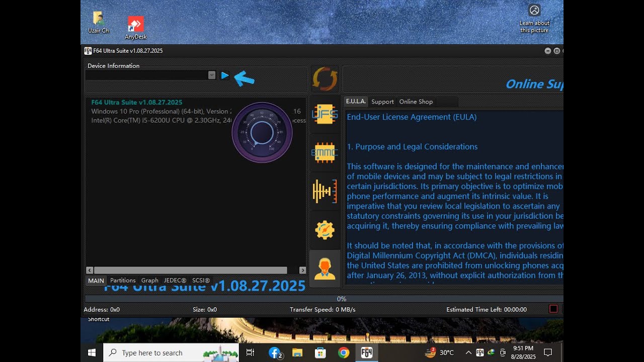Click the Meet Now tray icon
The width and height of the screenshot is (644, 362).
click(503, 353)
